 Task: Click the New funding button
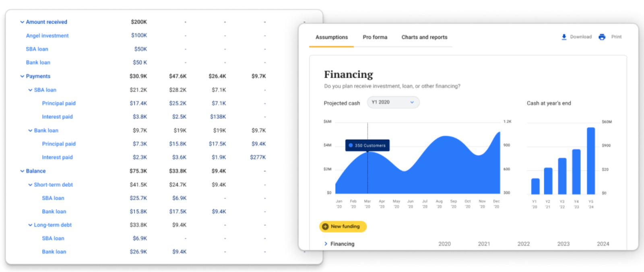coord(343,227)
